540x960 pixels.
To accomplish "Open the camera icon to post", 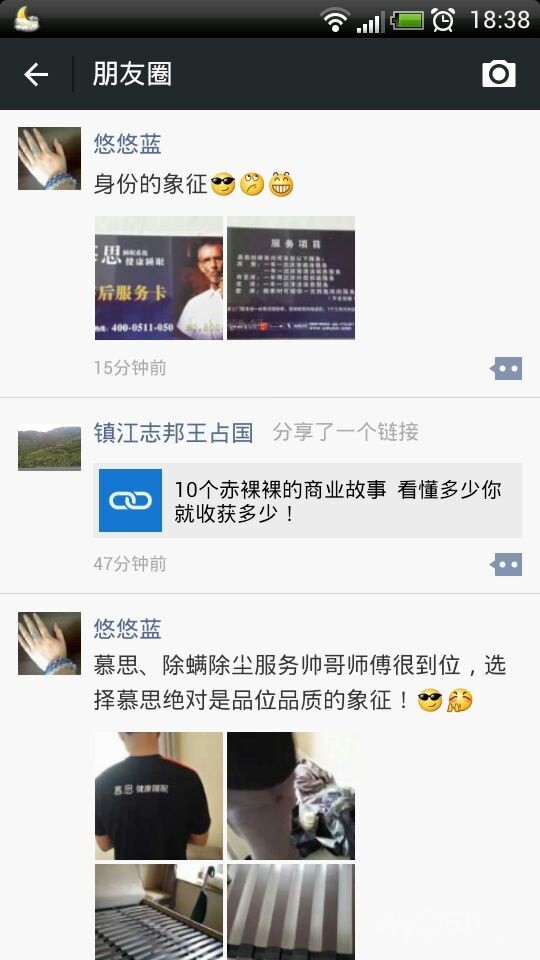I will [x=498, y=74].
